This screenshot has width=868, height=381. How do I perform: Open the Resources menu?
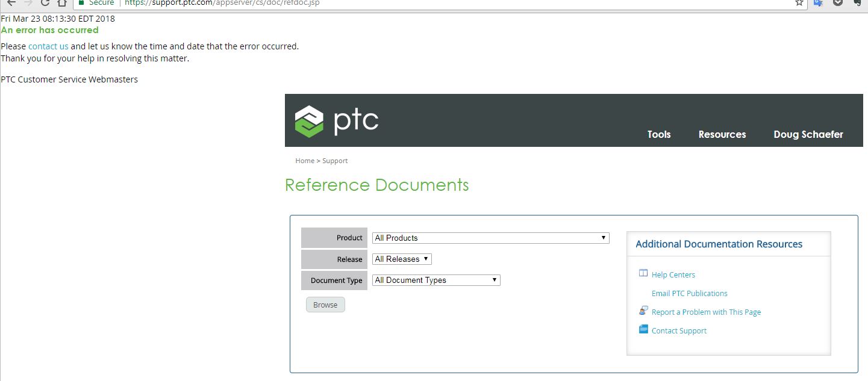click(x=722, y=134)
